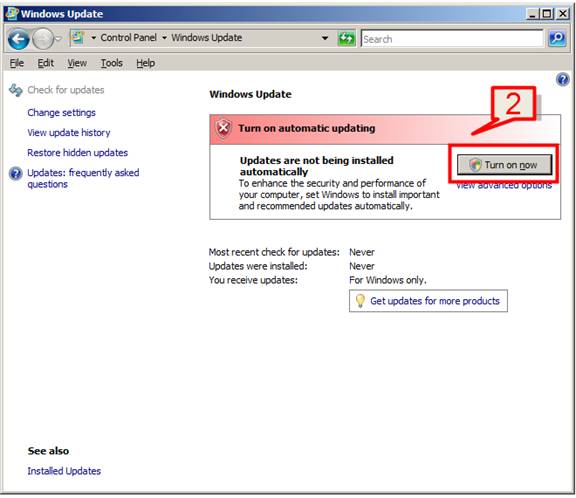Click the green Refresh icon
The height and width of the screenshot is (498, 576).
point(346,38)
